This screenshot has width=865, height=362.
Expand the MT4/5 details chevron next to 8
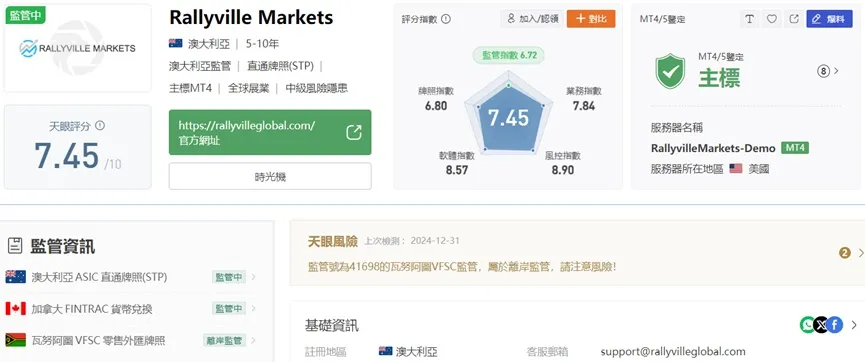(836, 71)
